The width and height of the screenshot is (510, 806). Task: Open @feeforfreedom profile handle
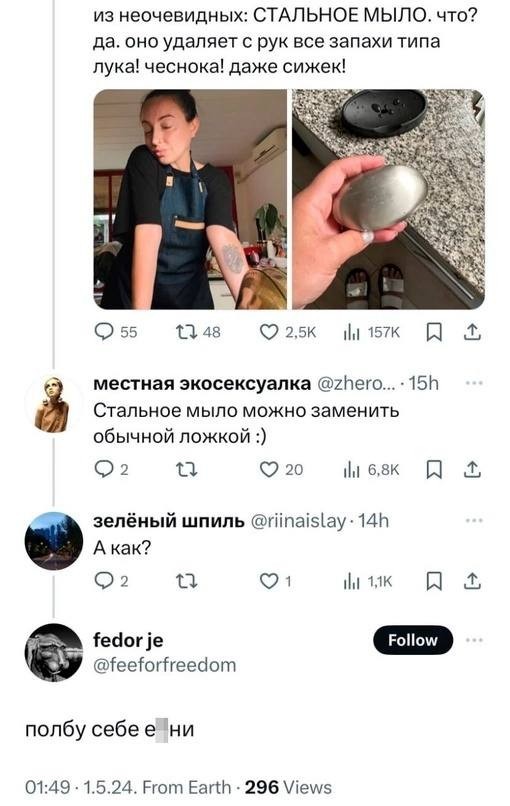[x=165, y=665]
